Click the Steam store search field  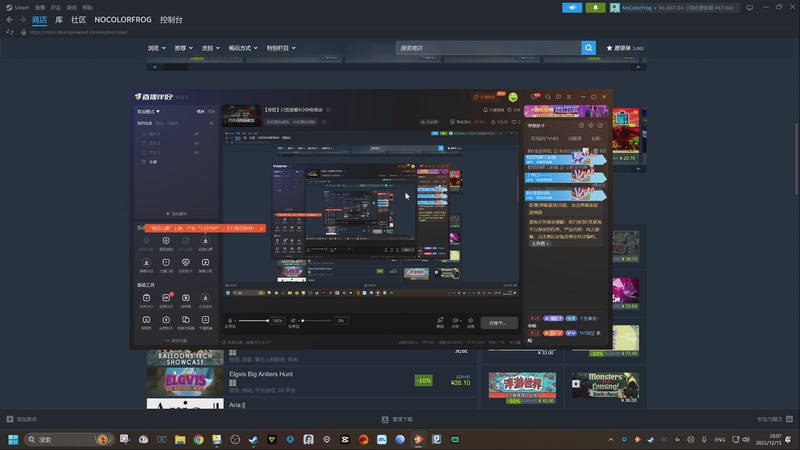click(488, 48)
